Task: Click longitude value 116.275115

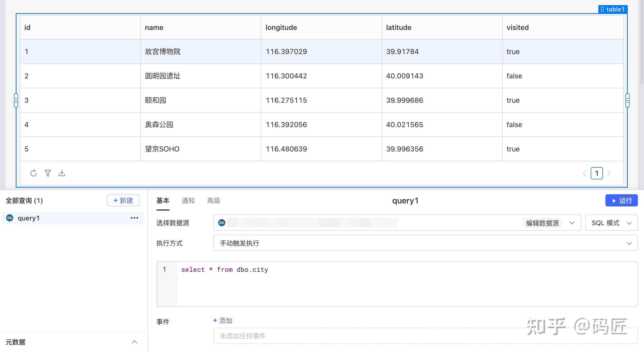Action: (x=286, y=100)
